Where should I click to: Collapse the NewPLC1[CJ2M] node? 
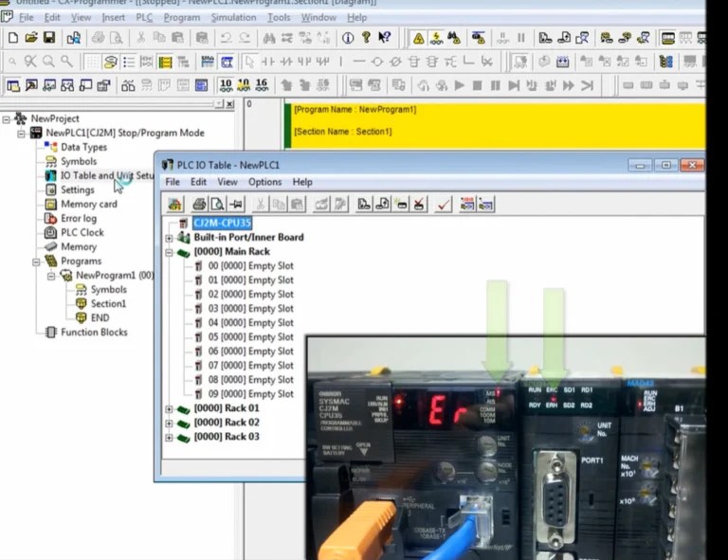pos(21,134)
